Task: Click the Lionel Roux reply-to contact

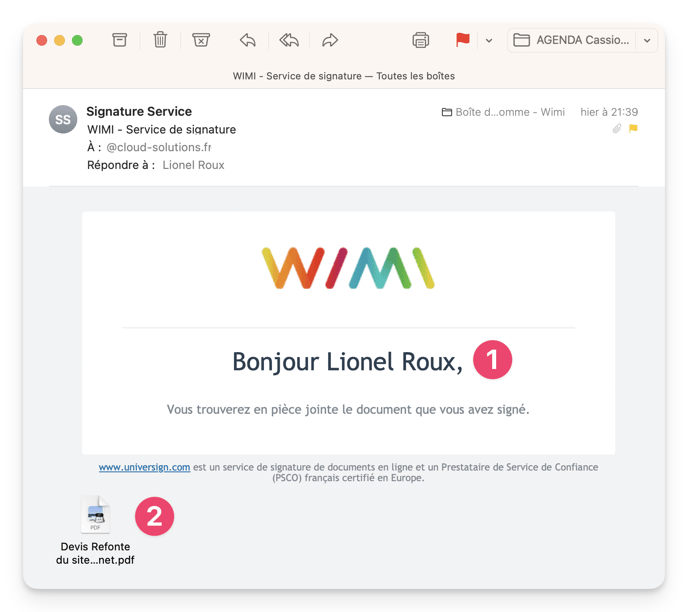Action: pos(194,165)
